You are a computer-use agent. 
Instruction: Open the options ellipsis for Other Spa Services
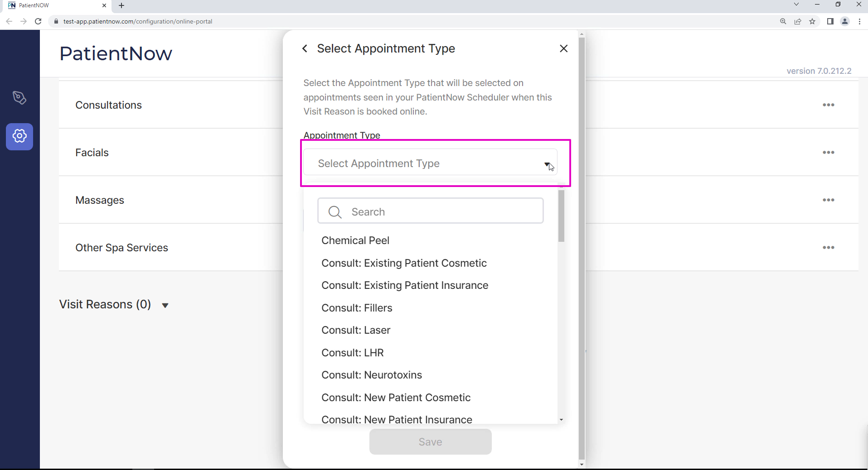[829, 247]
